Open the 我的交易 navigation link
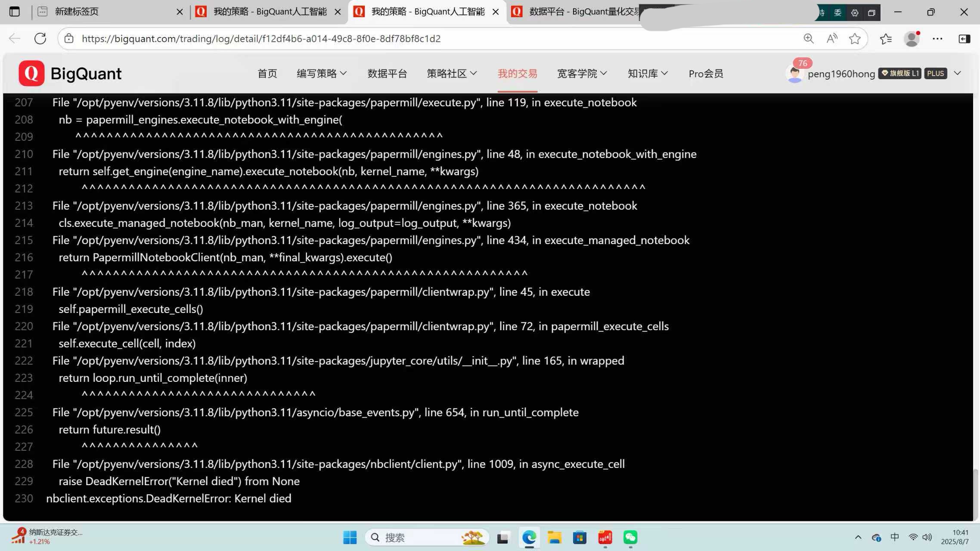 coord(517,74)
